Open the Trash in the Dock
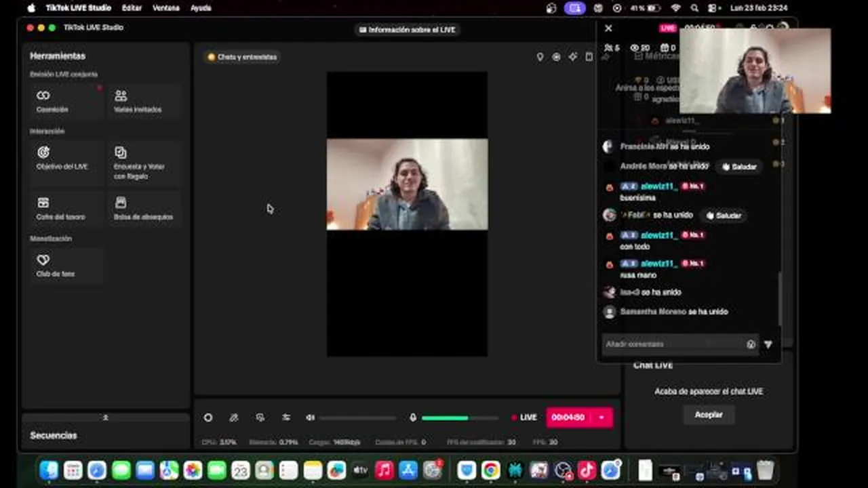Image resolution: width=868 pixels, height=488 pixels. point(765,470)
